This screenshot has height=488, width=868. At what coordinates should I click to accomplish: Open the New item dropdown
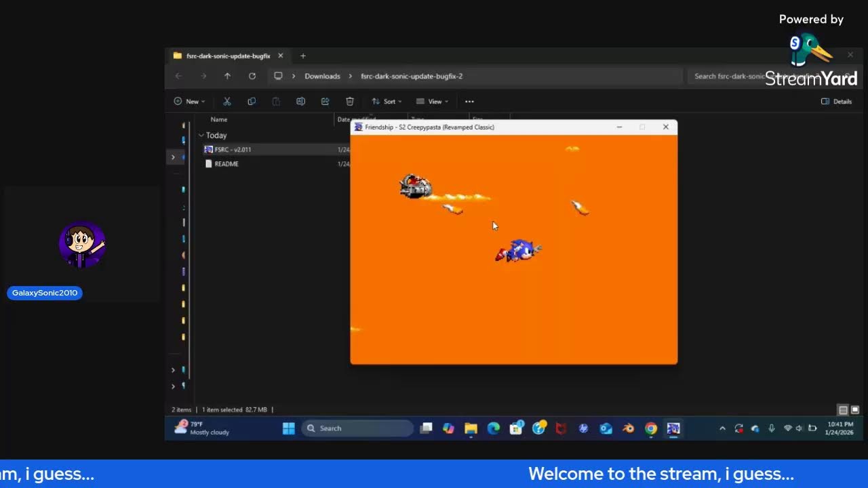tap(189, 102)
